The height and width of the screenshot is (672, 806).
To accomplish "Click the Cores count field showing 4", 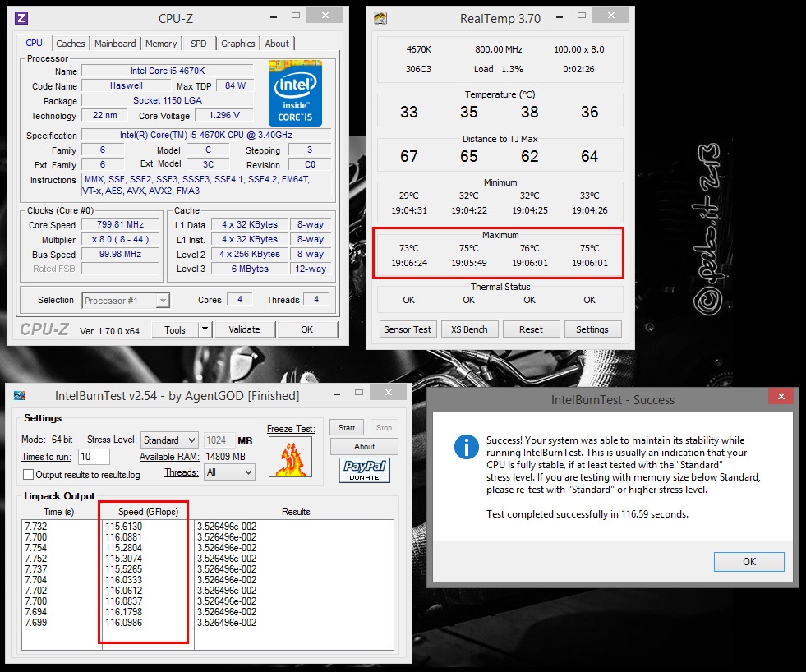I will click(240, 299).
